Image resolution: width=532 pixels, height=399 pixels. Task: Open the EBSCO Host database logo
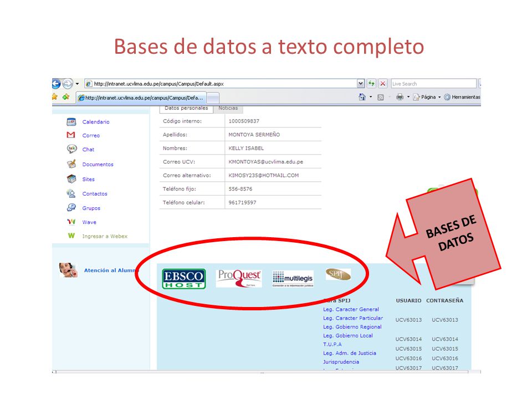(184, 279)
